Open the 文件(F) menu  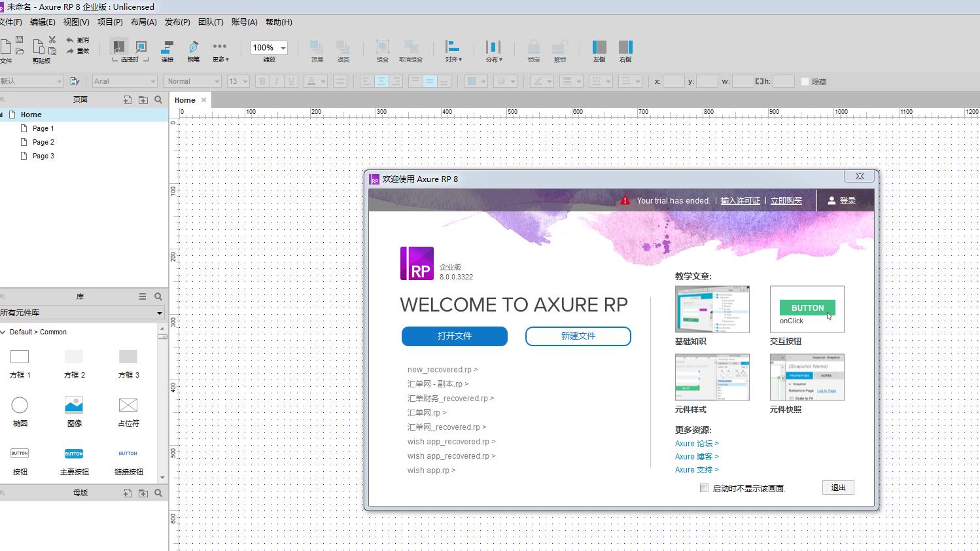tap(10, 22)
